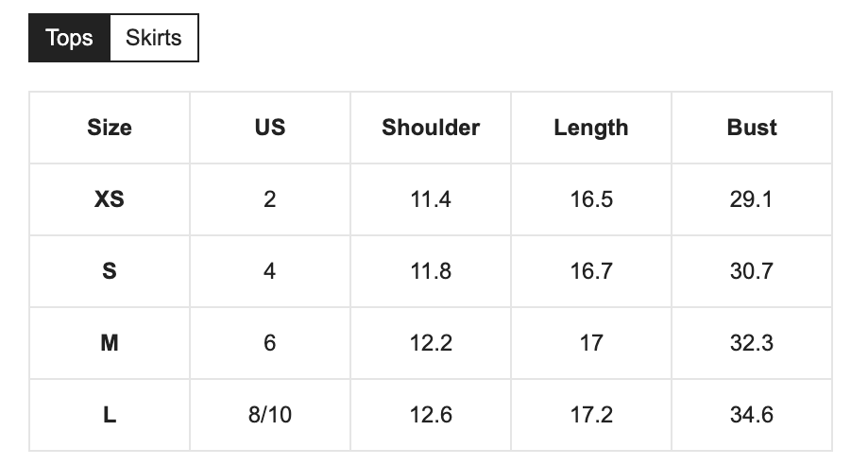Click the 32.3 bust value
868x465 pixels.
pos(752,343)
